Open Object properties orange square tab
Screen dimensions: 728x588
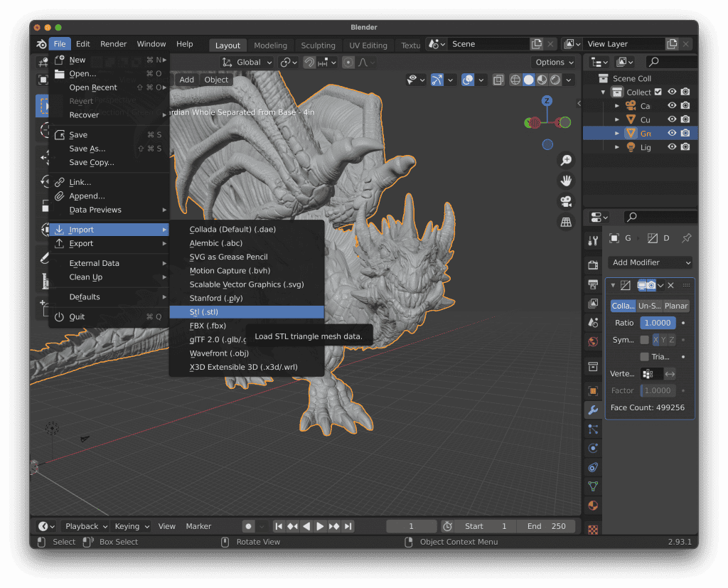[x=593, y=390]
